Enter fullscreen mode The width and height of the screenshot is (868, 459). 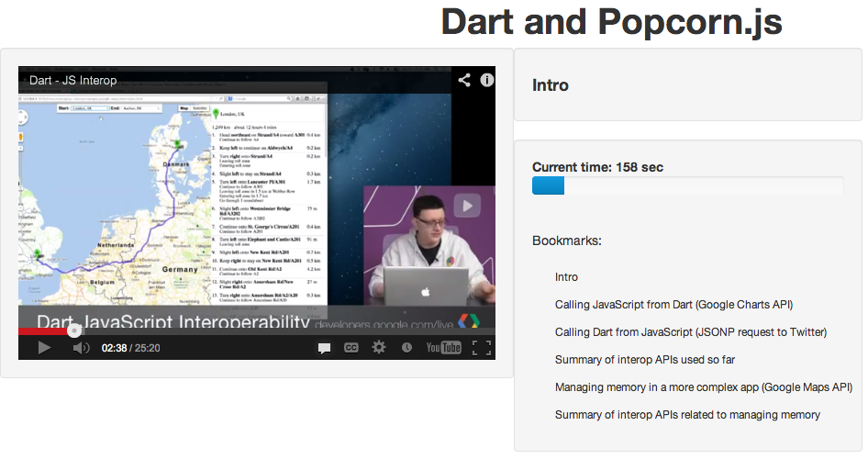[482, 348]
